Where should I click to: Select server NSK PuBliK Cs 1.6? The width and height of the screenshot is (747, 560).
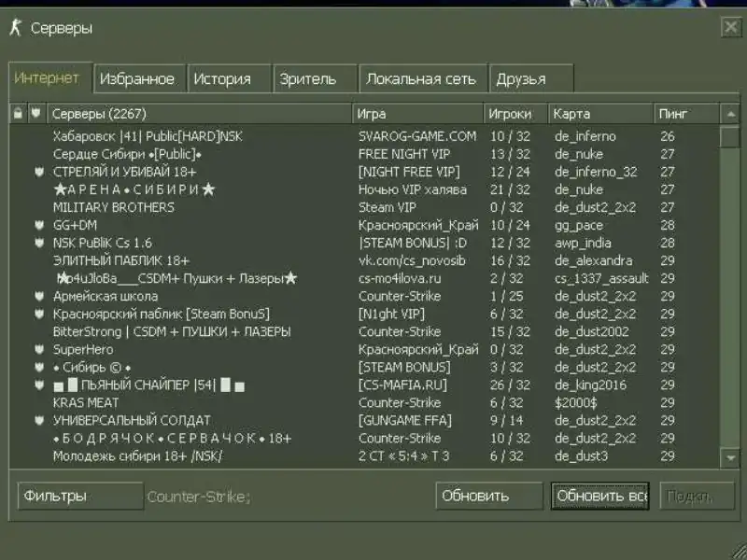[x=365, y=243]
